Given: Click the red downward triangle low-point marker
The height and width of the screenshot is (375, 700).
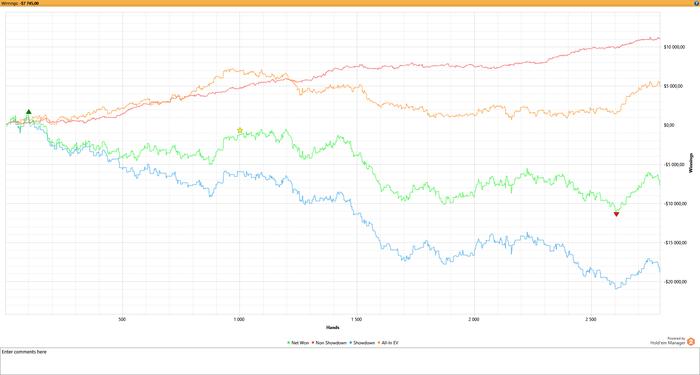Looking at the screenshot, I should 617,214.
